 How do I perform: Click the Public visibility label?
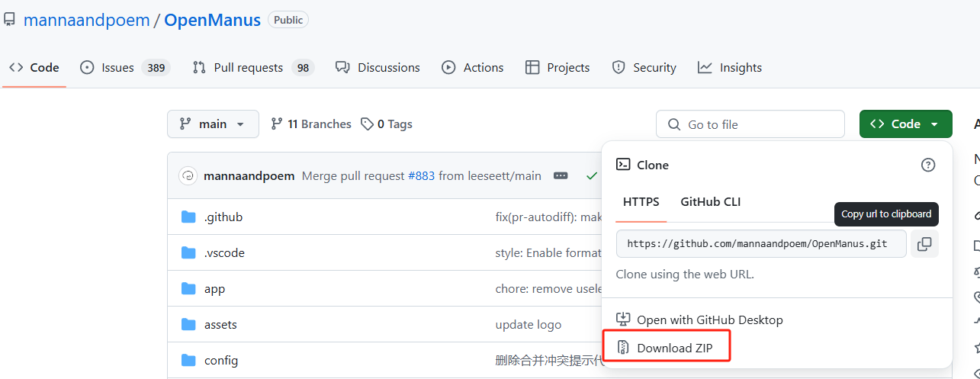pyautogui.click(x=288, y=20)
